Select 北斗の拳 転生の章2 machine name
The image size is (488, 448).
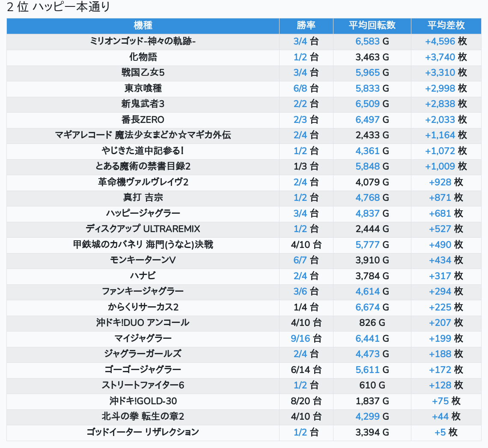(x=143, y=417)
